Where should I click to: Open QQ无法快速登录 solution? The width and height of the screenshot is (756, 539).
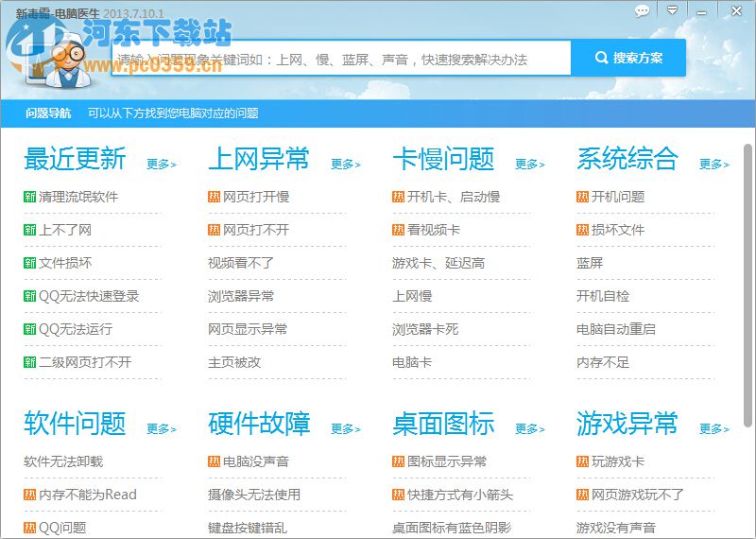tap(89, 296)
